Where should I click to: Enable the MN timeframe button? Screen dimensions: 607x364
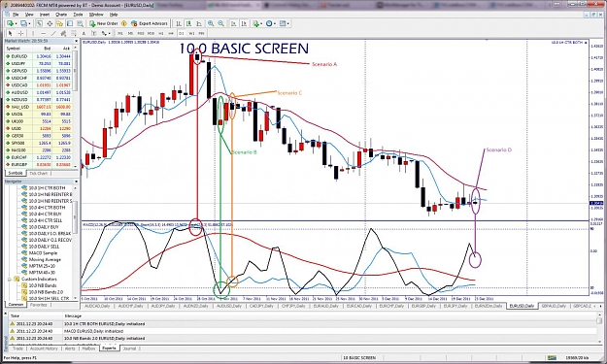click(x=201, y=33)
